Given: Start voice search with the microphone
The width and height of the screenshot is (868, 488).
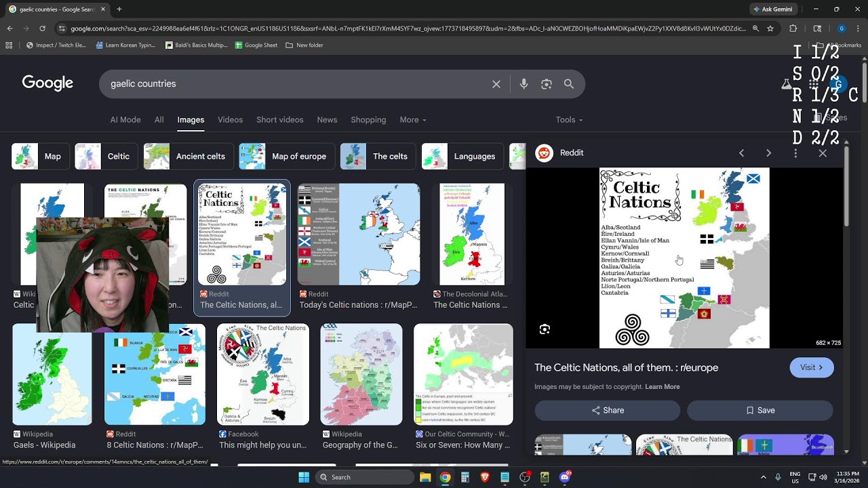Looking at the screenshot, I should point(524,84).
